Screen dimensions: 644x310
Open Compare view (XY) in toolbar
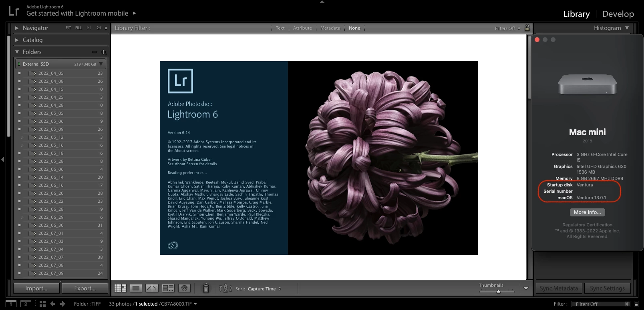pyautogui.click(x=152, y=288)
